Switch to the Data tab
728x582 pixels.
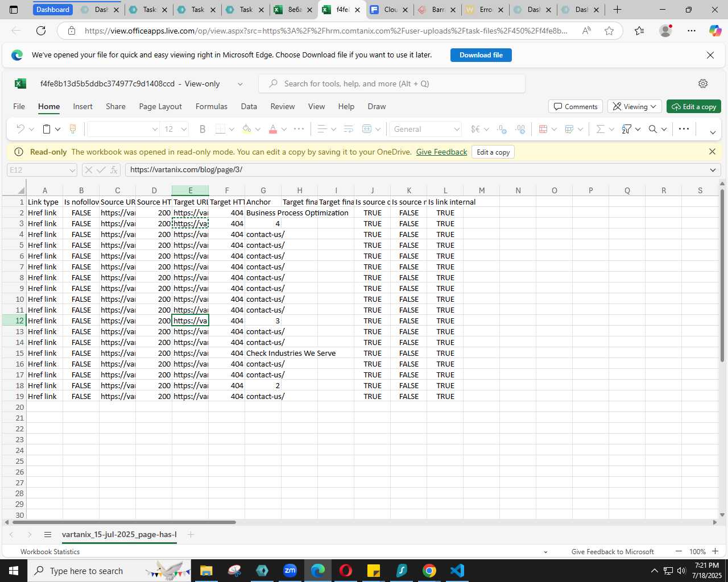click(x=249, y=106)
